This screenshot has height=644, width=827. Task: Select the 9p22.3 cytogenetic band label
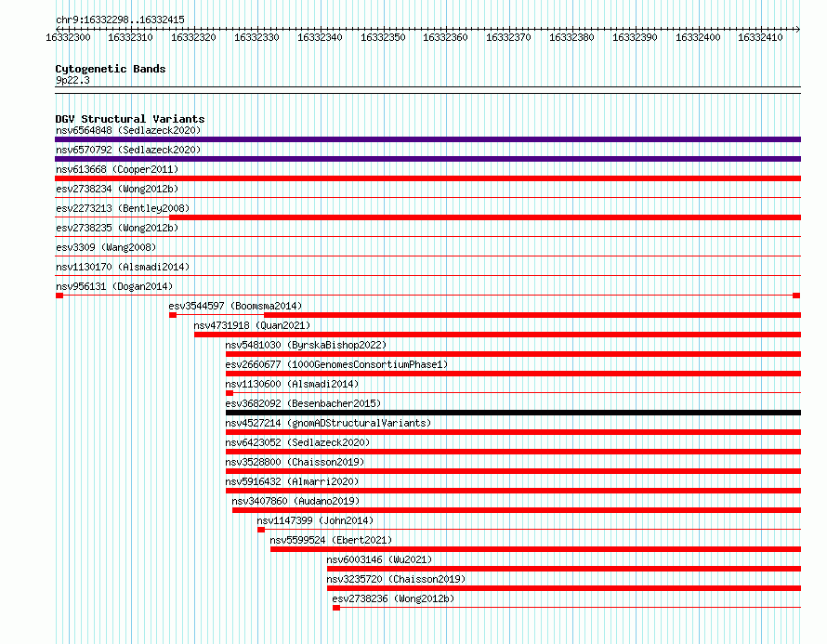(72, 80)
